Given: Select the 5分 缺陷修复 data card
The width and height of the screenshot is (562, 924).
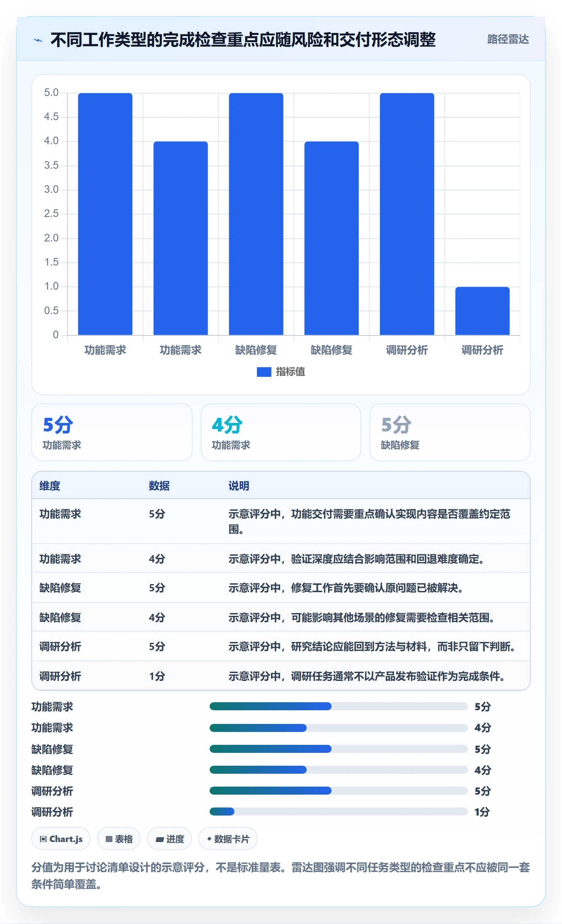Looking at the screenshot, I should [x=450, y=432].
